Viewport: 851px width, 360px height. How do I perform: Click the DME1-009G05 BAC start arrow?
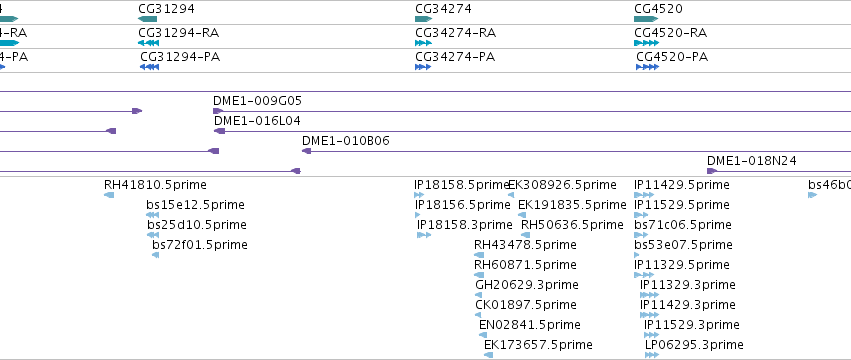pyautogui.click(x=218, y=111)
